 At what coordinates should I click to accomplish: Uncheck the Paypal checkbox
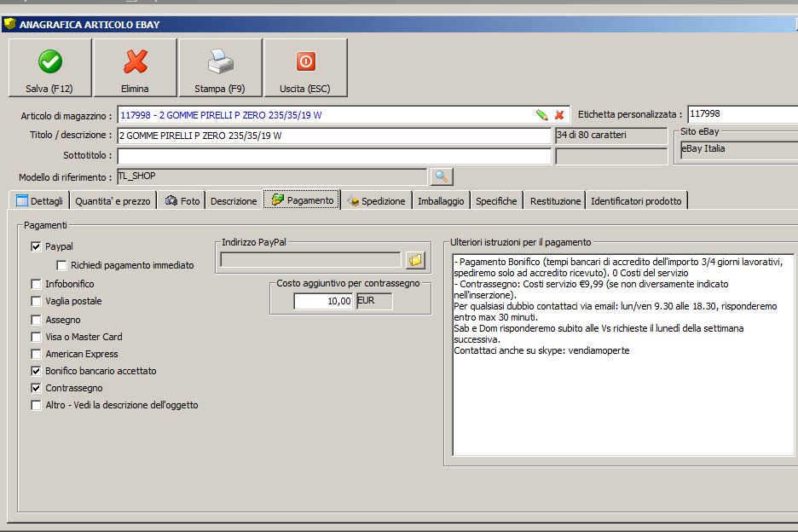pos(36,246)
